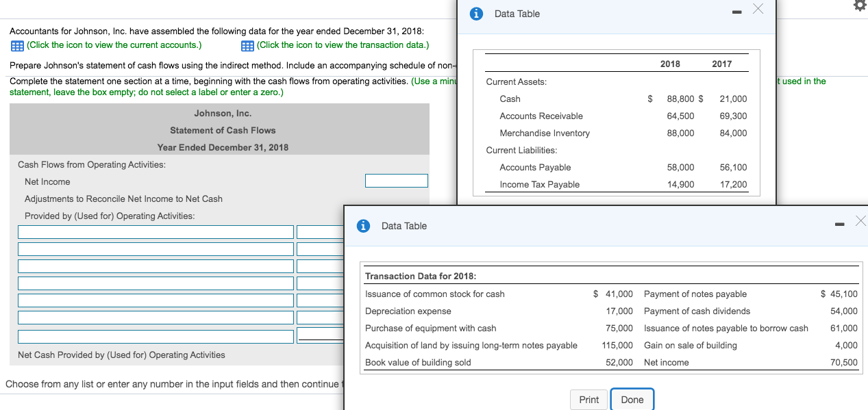Click the 2017 column header

point(721,64)
